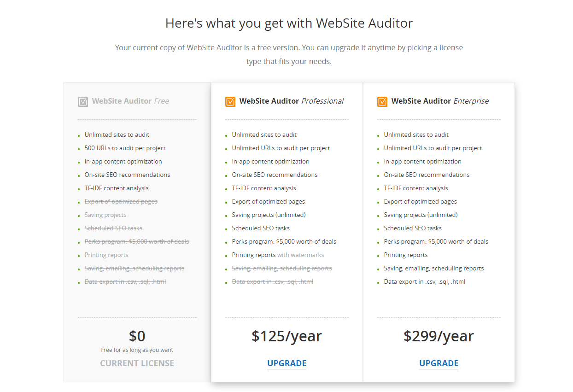Click 'Scheduled SEO tasks' in the Professional column
573x392 pixels.
(x=261, y=228)
